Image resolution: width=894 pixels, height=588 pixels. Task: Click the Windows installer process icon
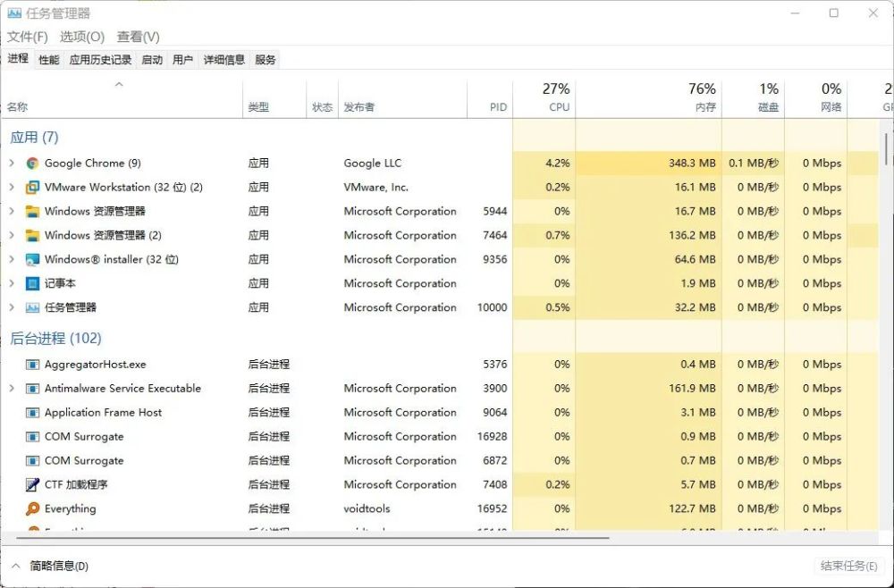coord(32,260)
